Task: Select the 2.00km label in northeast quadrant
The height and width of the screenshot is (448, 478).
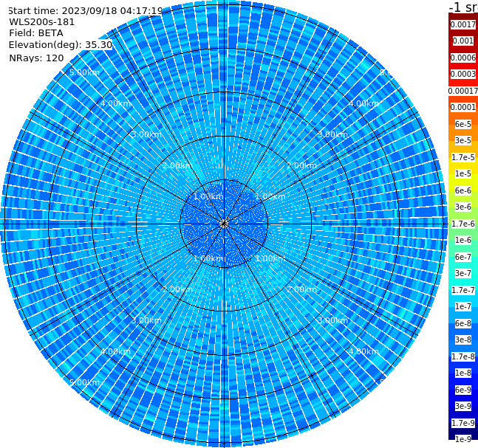Action: (301, 165)
